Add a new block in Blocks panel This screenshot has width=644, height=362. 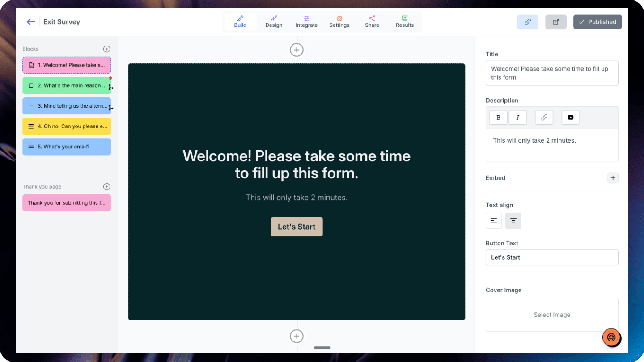(106, 49)
